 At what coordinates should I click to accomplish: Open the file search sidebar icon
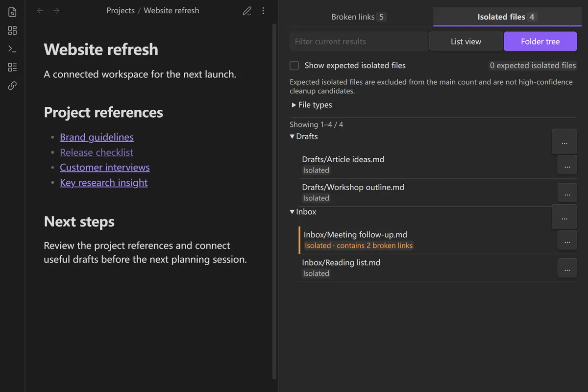(12, 12)
